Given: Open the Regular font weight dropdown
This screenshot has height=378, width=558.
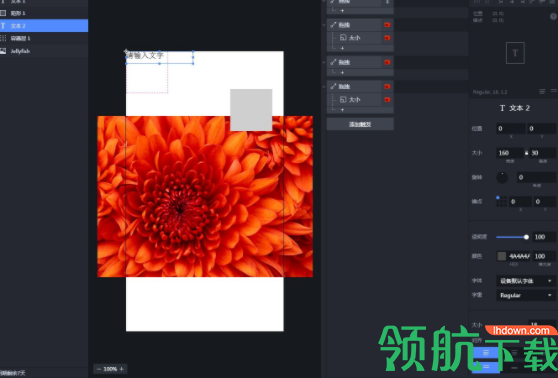Looking at the screenshot, I should tap(526, 295).
